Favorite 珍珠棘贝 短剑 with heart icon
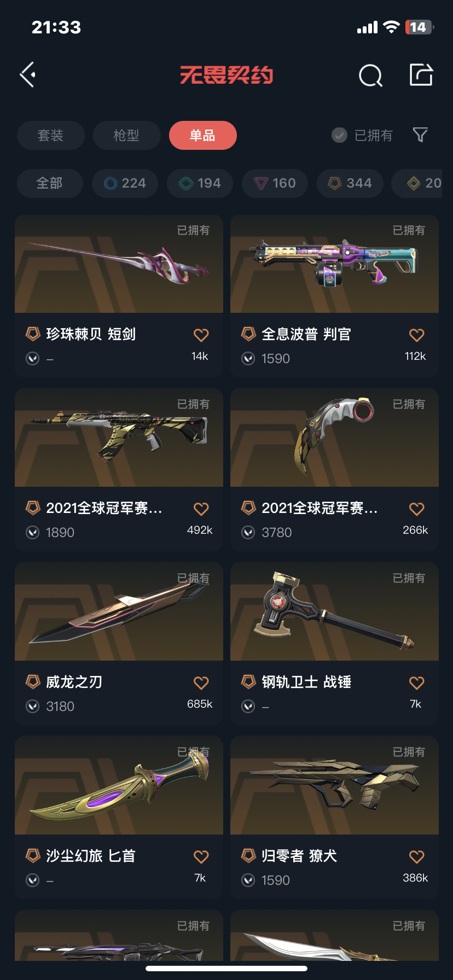The height and width of the screenshot is (980, 453). (201, 335)
